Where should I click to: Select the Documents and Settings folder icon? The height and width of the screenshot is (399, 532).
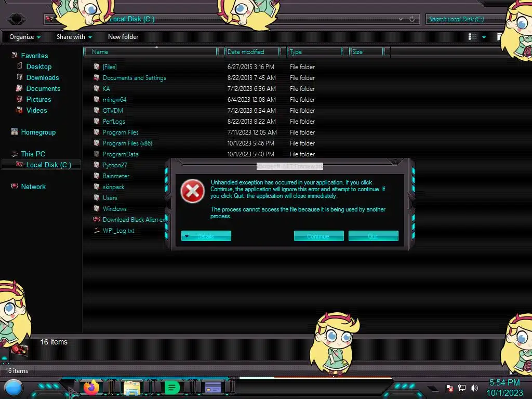click(97, 77)
